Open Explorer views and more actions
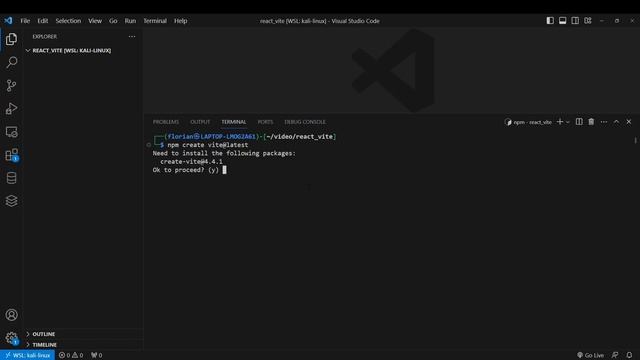 [132, 37]
